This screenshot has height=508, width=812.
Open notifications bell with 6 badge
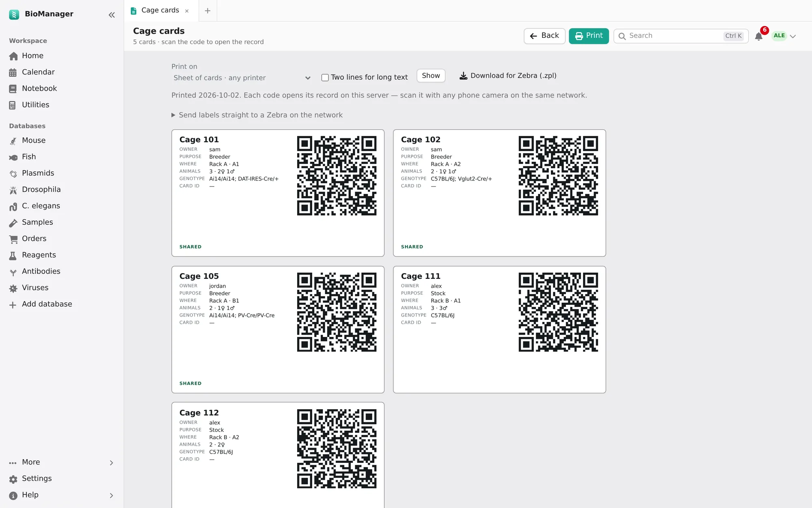(758, 36)
